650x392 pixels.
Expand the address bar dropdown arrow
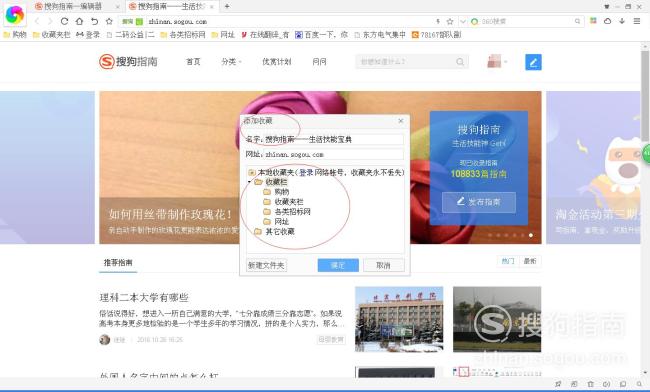coord(463,21)
